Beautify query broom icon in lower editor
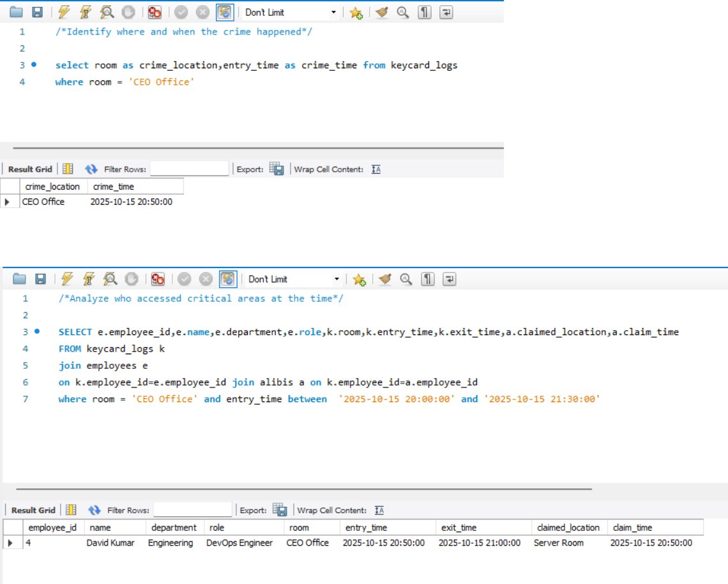Screen dimensions: 728x584 coord(385,279)
